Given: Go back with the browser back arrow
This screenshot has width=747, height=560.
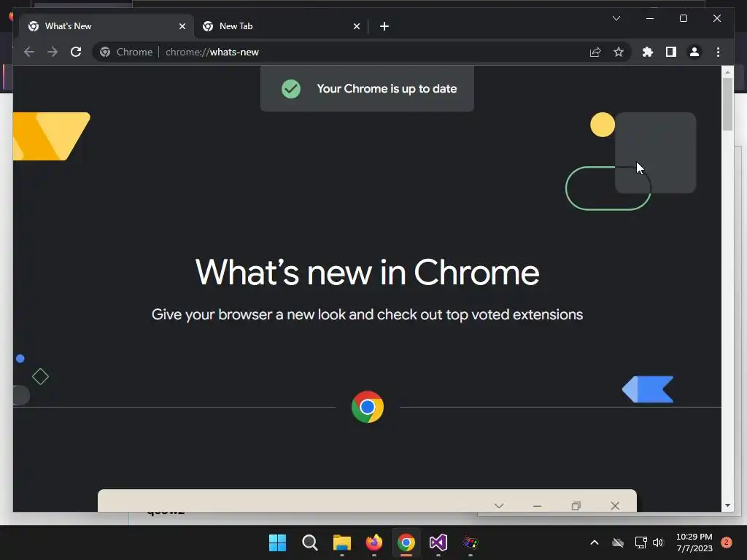Looking at the screenshot, I should [x=29, y=52].
